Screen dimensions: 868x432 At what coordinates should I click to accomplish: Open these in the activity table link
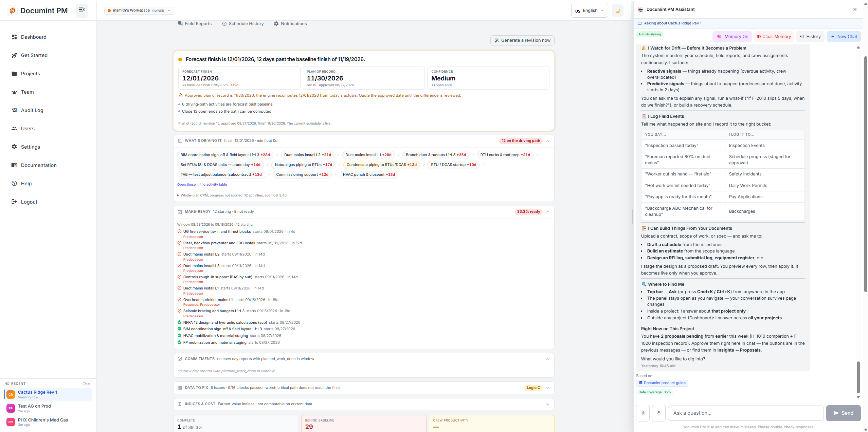pyautogui.click(x=202, y=185)
